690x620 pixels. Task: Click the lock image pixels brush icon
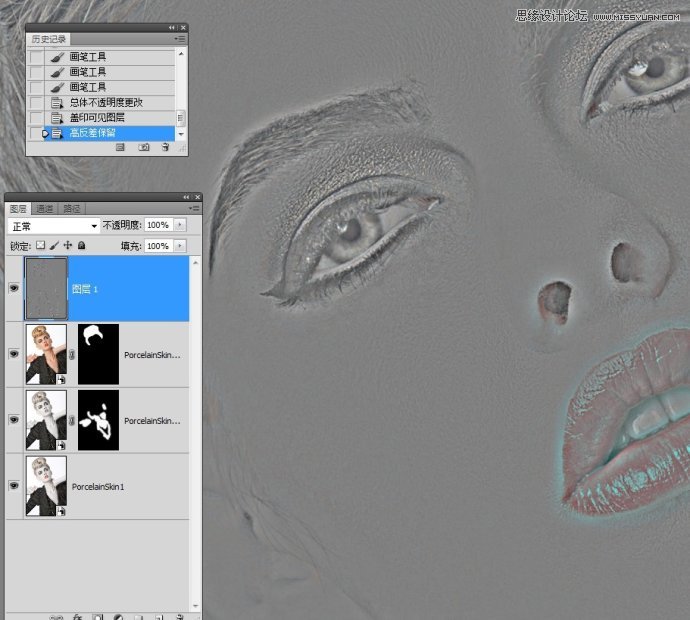pyautogui.click(x=54, y=245)
